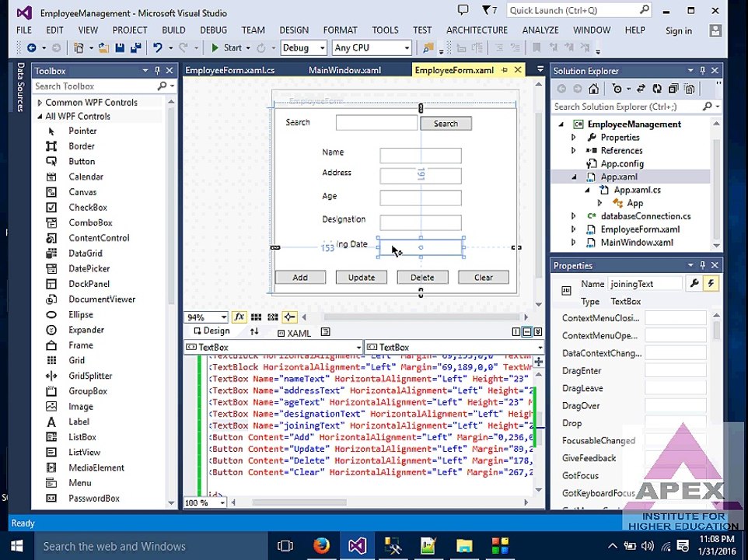Screen dimensions: 748x560
Task: Click the Refresh icon in Solution Explorer
Action: 657,89
